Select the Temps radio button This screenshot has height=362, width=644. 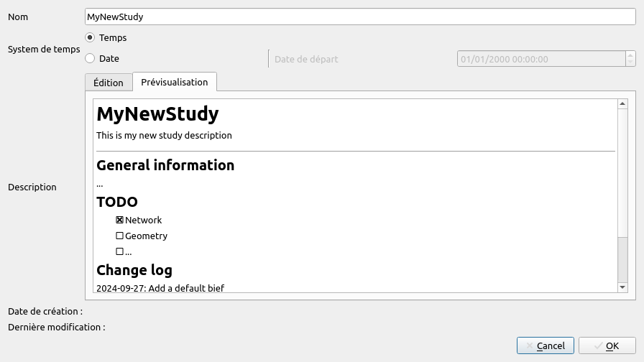[90, 37]
